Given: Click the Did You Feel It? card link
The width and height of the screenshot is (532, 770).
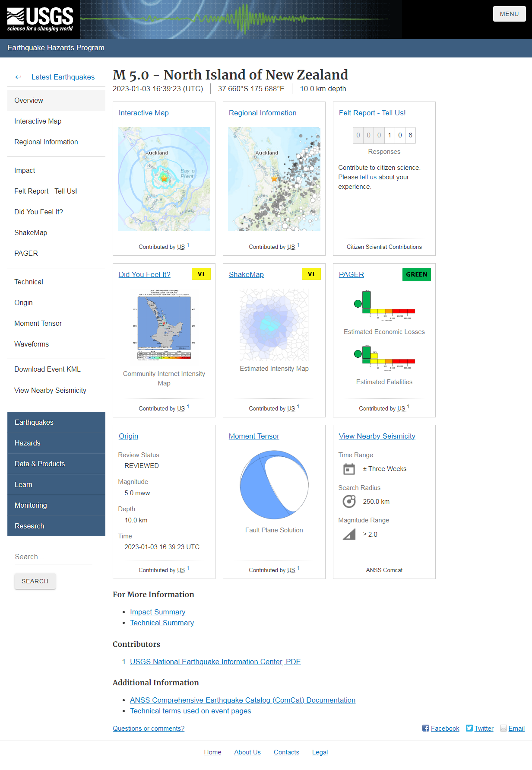Looking at the screenshot, I should [x=145, y=274].
